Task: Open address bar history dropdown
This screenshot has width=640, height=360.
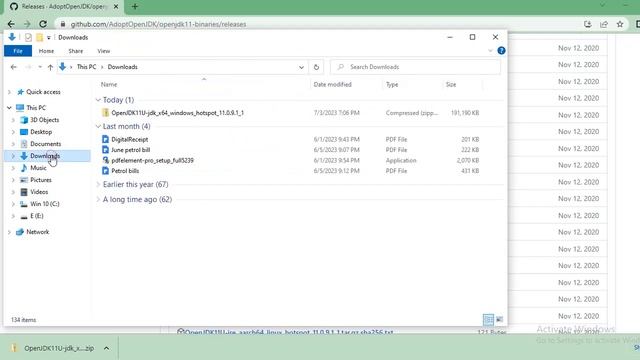Action: click(x=301, y=67)
